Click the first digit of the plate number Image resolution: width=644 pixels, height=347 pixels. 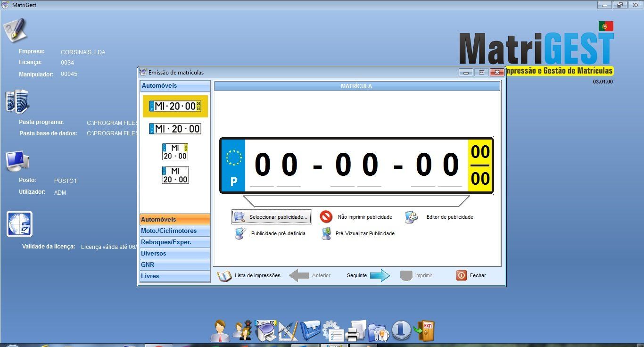click(262, 165)
